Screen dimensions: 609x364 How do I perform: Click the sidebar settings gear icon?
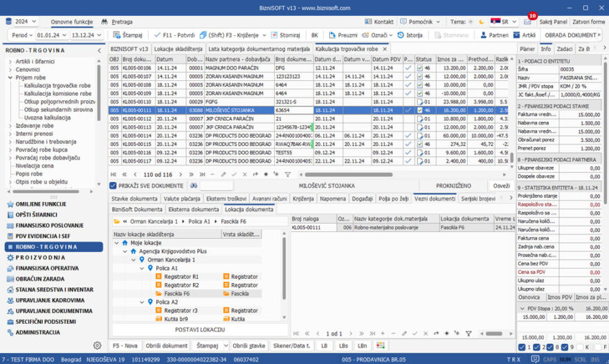pos(97,345)
